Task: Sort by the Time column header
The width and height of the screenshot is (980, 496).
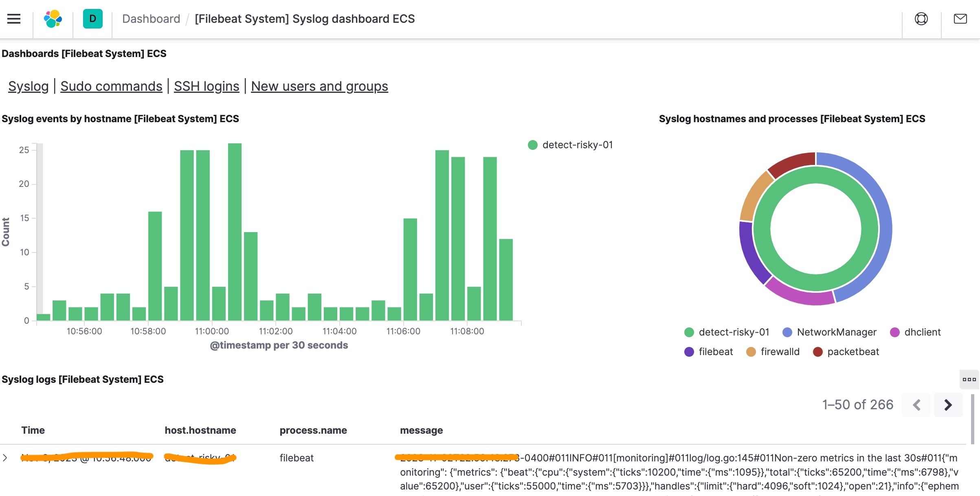Action: click(x=33, y=430)
